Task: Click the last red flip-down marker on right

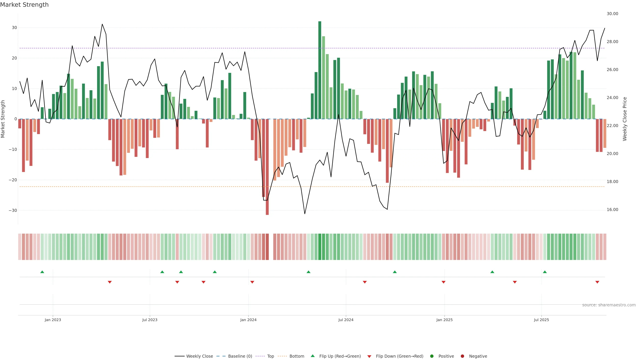Action: tap(597, 282)
